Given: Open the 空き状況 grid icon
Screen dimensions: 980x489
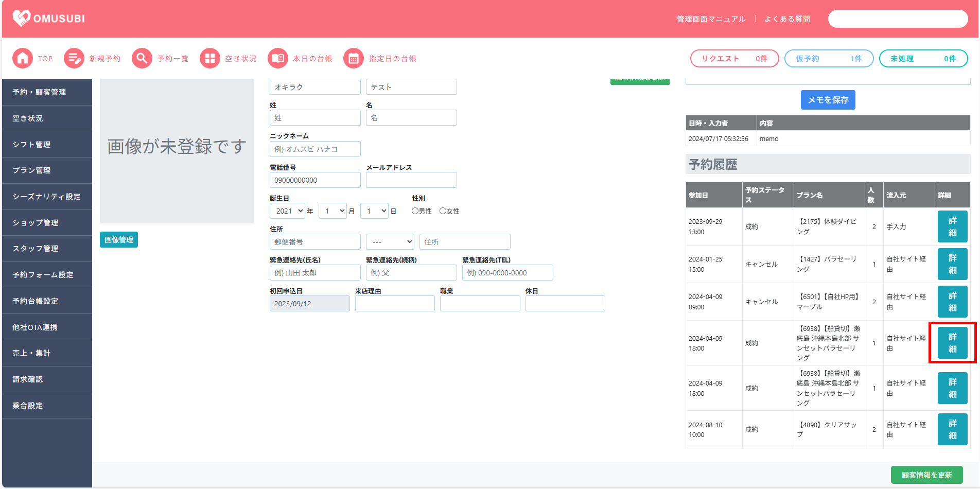Looking at the screenshot, I should [x=209, y=59].
